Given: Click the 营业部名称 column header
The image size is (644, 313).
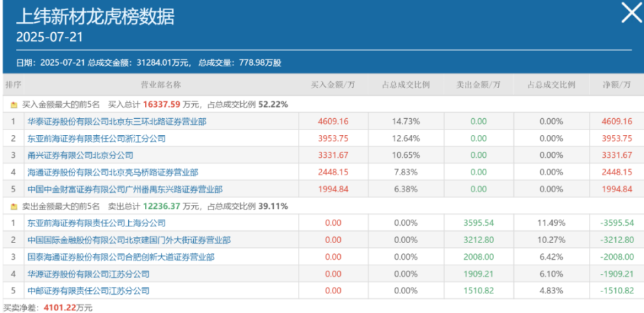Looking at the screenshot, I should coord(161,85).
